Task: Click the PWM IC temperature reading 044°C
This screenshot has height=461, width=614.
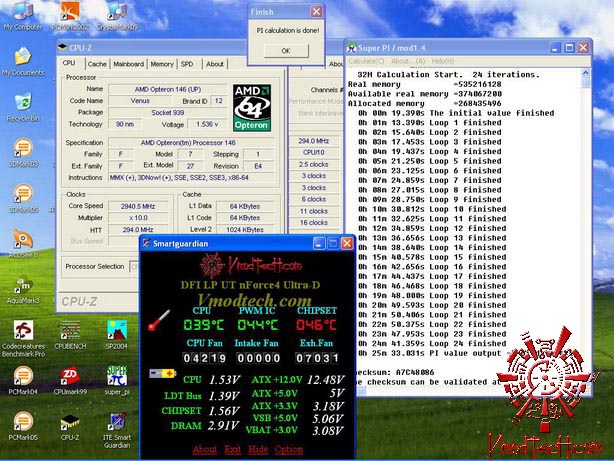Action: click(x=258, y=325)
